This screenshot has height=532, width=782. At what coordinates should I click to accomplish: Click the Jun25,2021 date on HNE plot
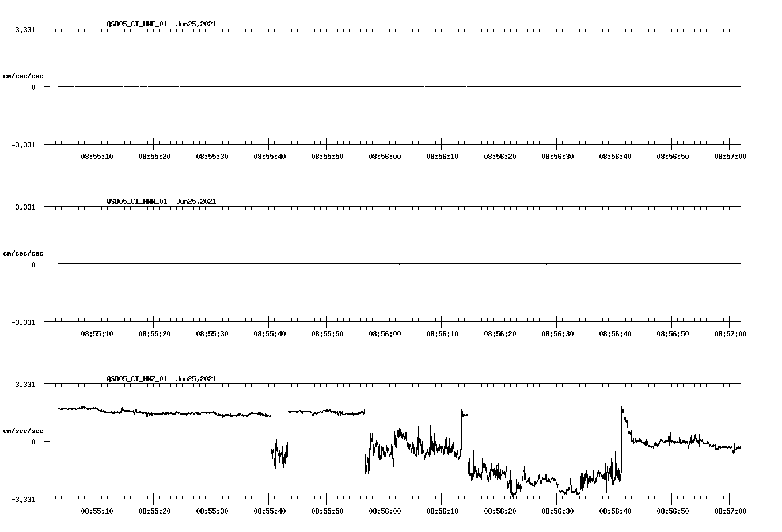196,24
